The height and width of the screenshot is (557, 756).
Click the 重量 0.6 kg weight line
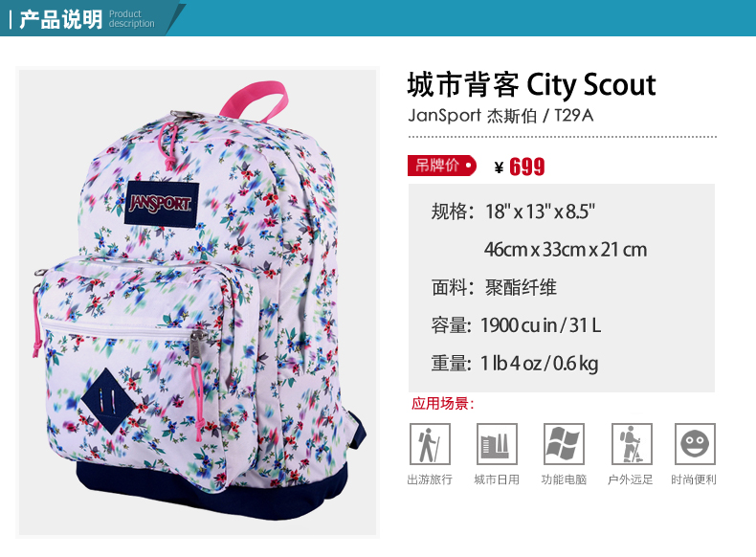(x=515, y=363)
